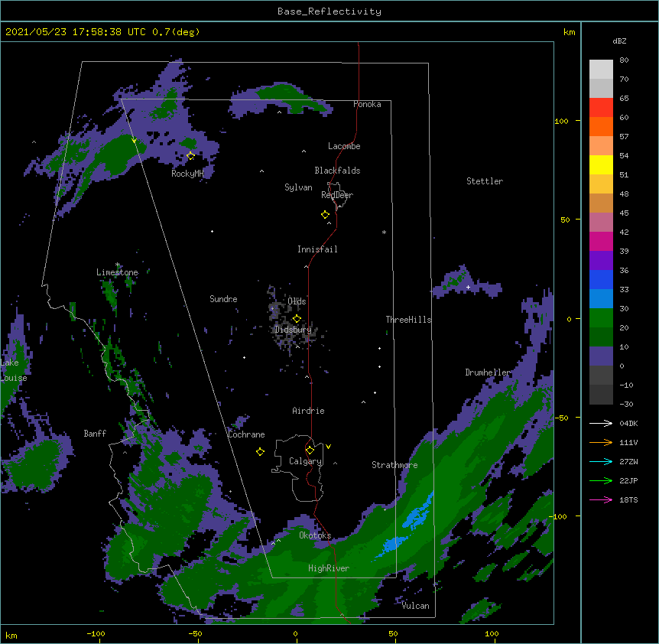Click the 100 tick on right axis
659x644 pixels.
click(561, 121)
